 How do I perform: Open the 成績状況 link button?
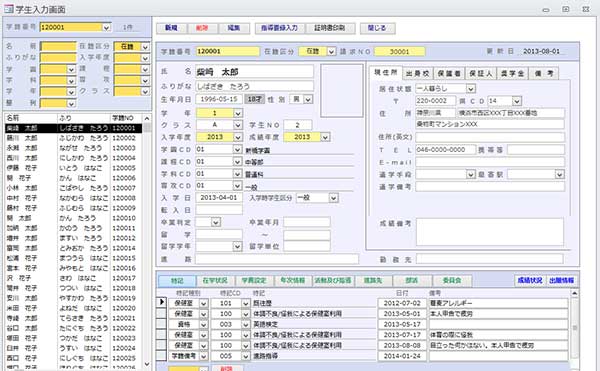[530, 281]
